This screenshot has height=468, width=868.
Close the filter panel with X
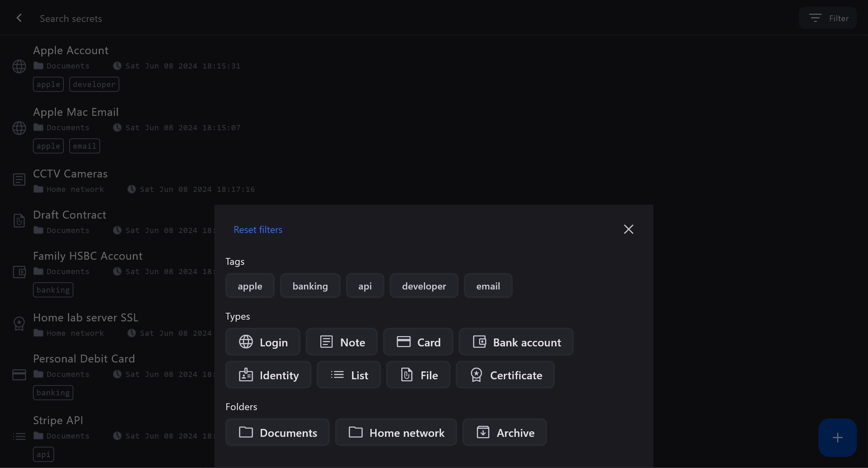(x=628, y=229)
